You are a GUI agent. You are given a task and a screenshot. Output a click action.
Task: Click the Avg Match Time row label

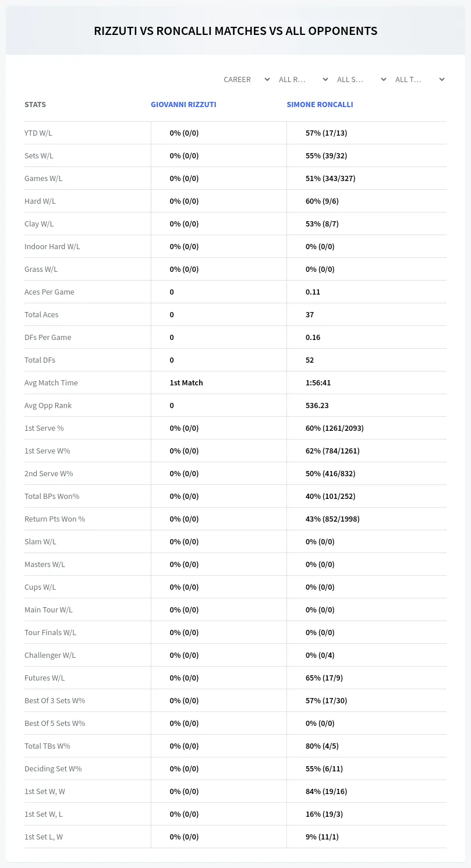tap(51, 382)
